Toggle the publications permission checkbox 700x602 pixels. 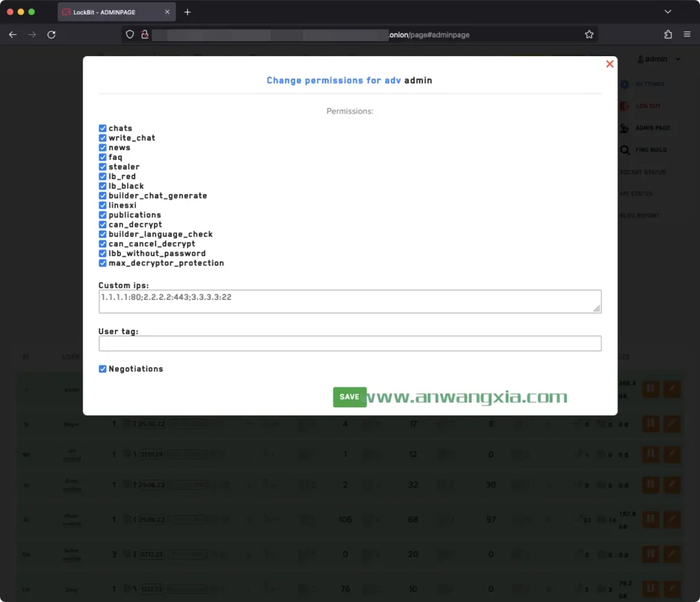coord(103,215)
